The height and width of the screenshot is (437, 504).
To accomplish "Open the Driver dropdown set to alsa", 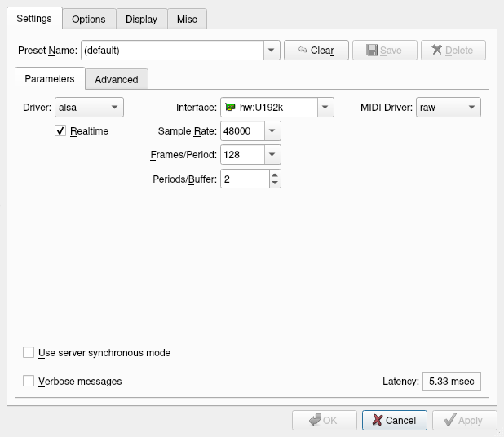I will (89, 108).
